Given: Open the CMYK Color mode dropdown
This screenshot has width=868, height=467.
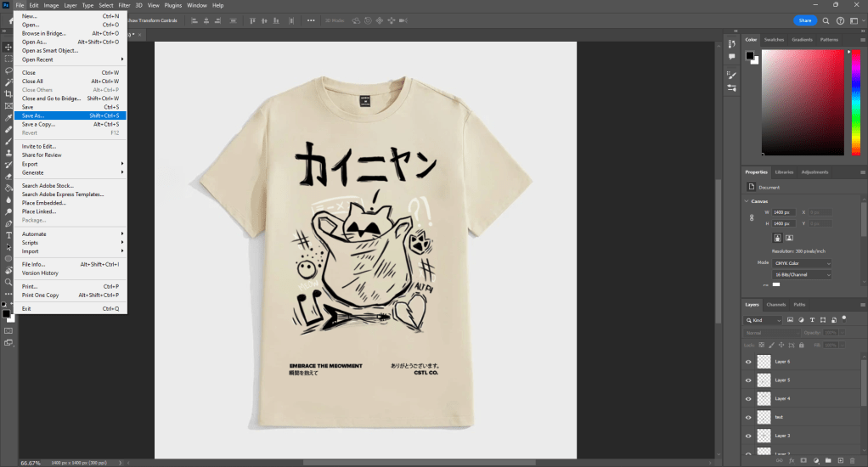Looking at the screenshot, I should 802,263.
